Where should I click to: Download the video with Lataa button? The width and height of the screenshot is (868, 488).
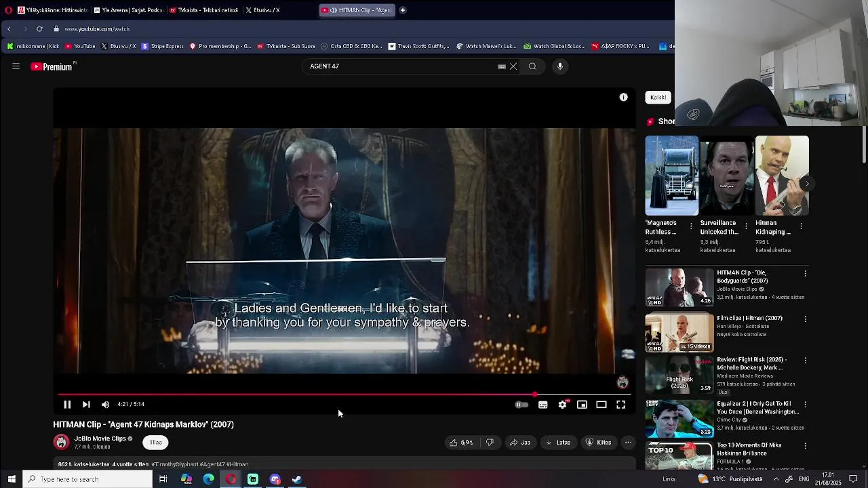(558, 443)
